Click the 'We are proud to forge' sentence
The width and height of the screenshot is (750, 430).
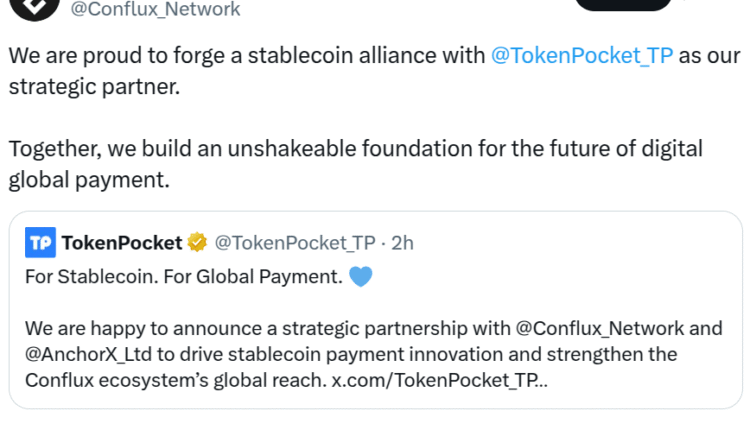pos(246,56)
